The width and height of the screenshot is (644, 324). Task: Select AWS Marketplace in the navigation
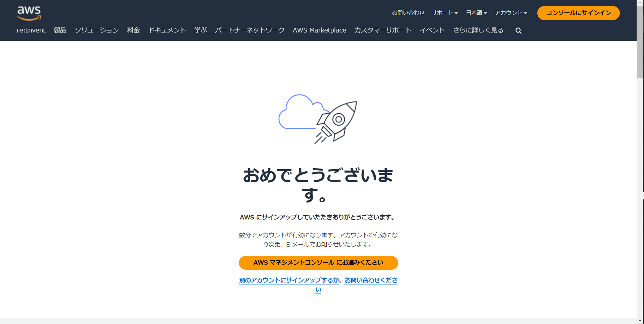(319, 30)
